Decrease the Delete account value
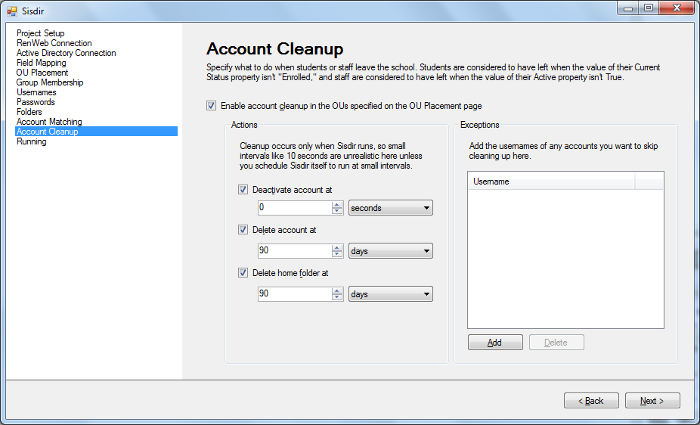The height and width of the screenshot is (425, 700). point(338,254)
